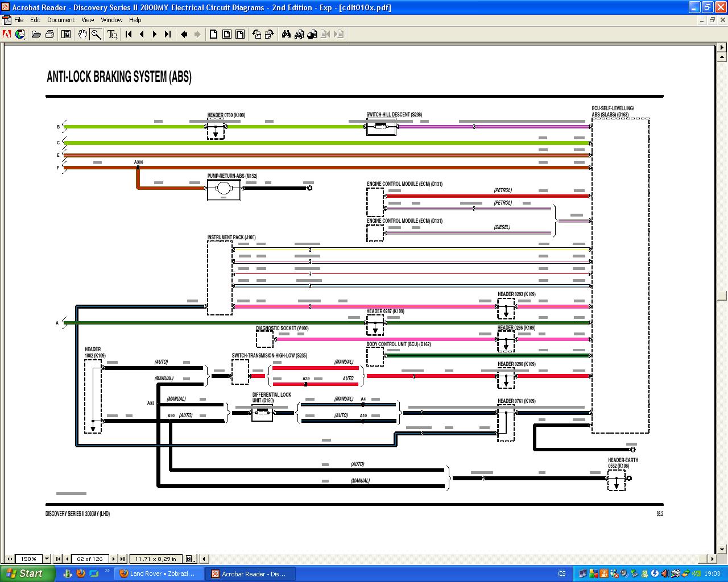Open the View menu
This screenshot has width=728, height=582.
click(x=88, y=20)
